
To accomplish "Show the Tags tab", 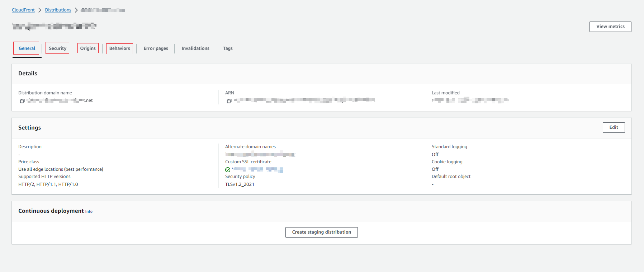I will pos(228,48).
